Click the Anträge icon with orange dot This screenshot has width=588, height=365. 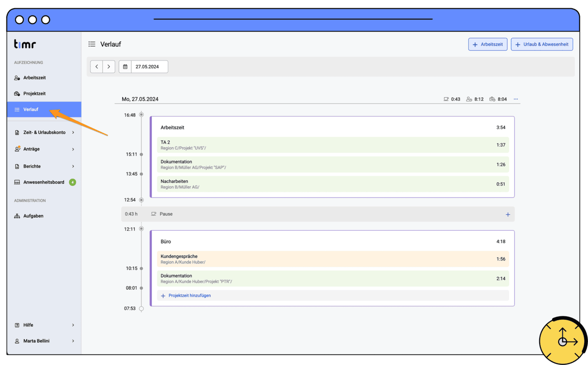tap(17, 149)
